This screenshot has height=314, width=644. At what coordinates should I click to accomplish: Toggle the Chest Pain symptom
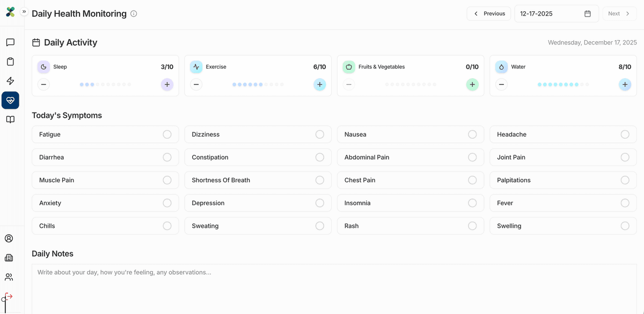coord(472,180)
